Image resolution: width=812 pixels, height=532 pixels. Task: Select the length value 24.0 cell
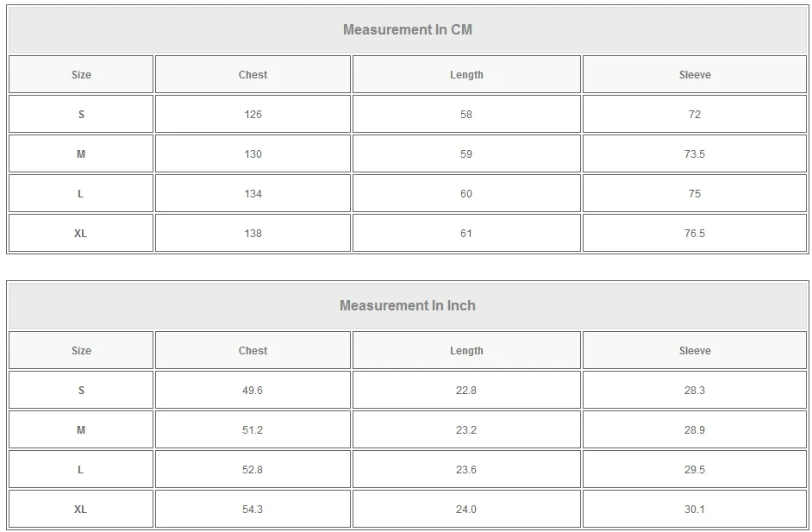466,510
